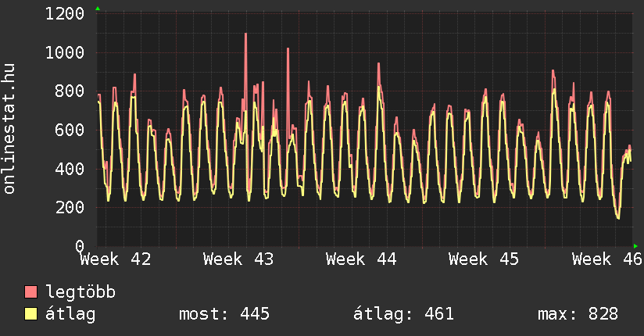Click the tallest red spike near 1100
644x336 pixels.
coord(245,35)
